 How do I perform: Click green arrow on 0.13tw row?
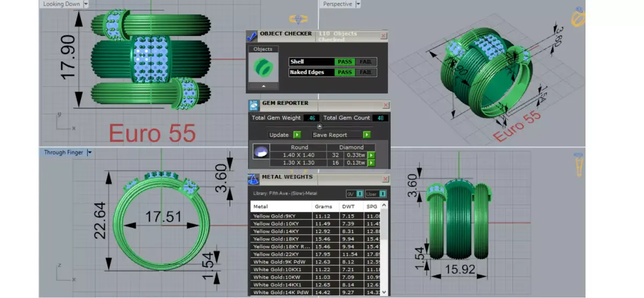(370, 163)
